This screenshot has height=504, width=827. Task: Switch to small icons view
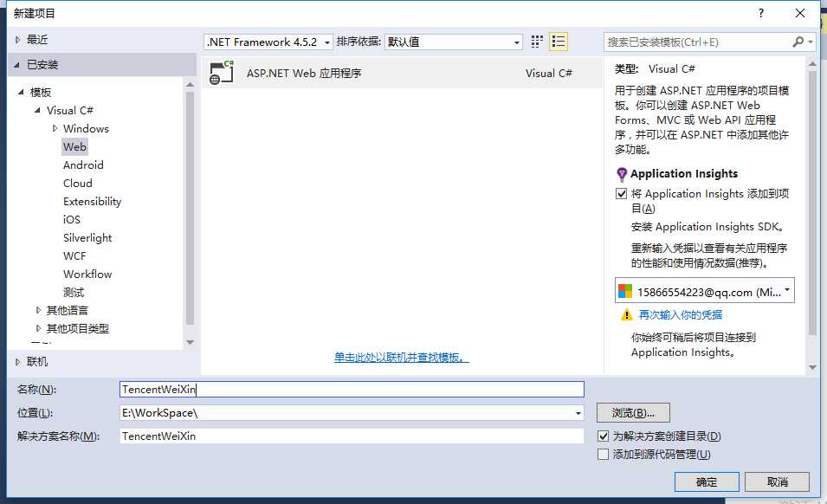point(537,42)
